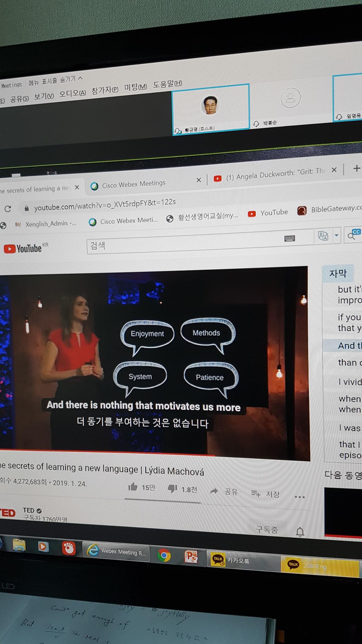Image resolution: width=362 pixels, height=644 pixels.
Task: Switch to the Cisco Webex Meetings tab
Action: coord(134,184)
